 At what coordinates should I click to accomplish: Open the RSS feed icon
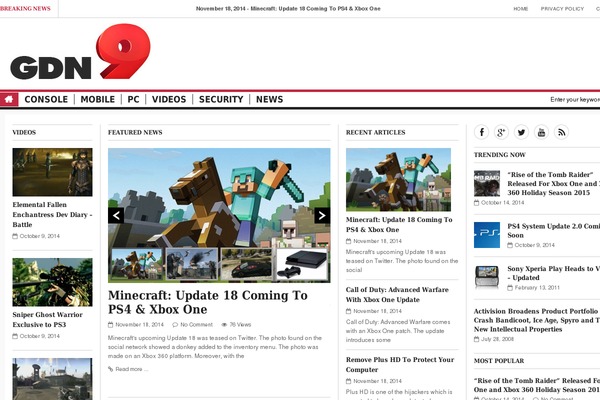tap(561, 132)
